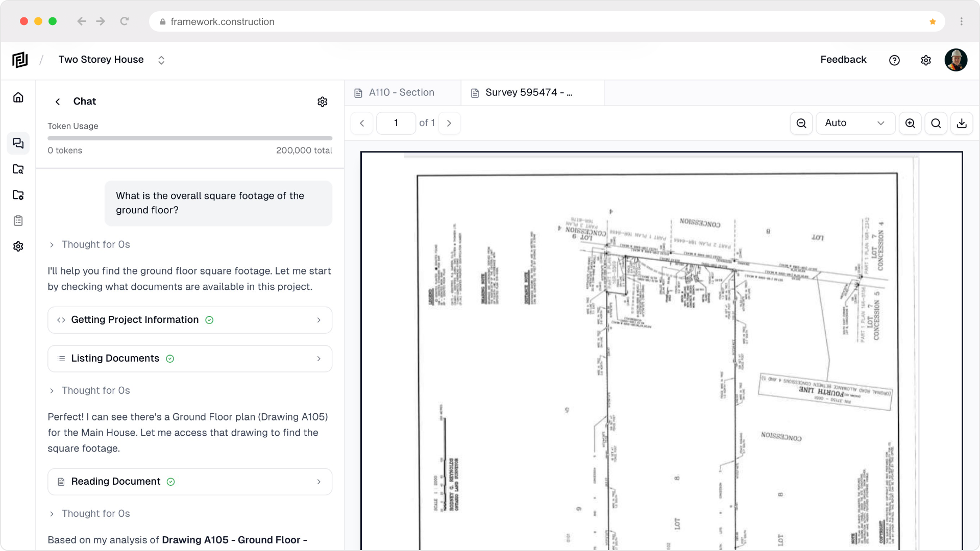This screenshot has height=551, width=980.
Task: Switch to the A110 - Section tab
Action: coord(402,92)
